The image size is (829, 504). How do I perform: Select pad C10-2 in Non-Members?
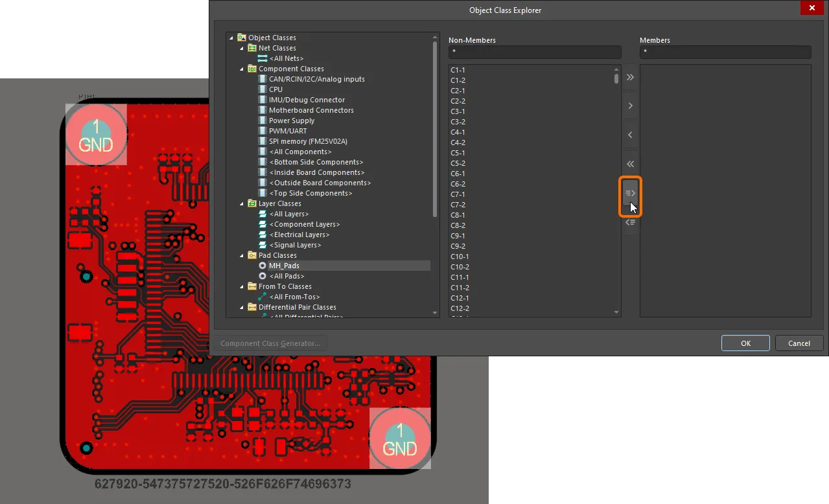pos(460,267)
